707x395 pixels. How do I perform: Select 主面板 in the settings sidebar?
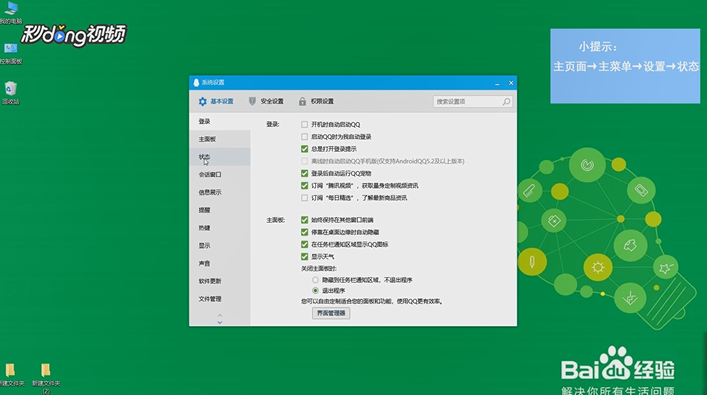pos(220,139)
